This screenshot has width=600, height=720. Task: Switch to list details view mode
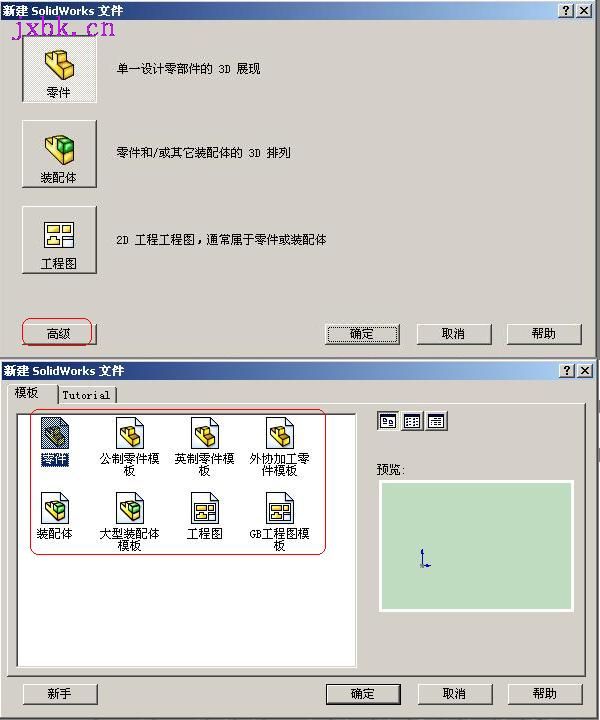(436, 421)
